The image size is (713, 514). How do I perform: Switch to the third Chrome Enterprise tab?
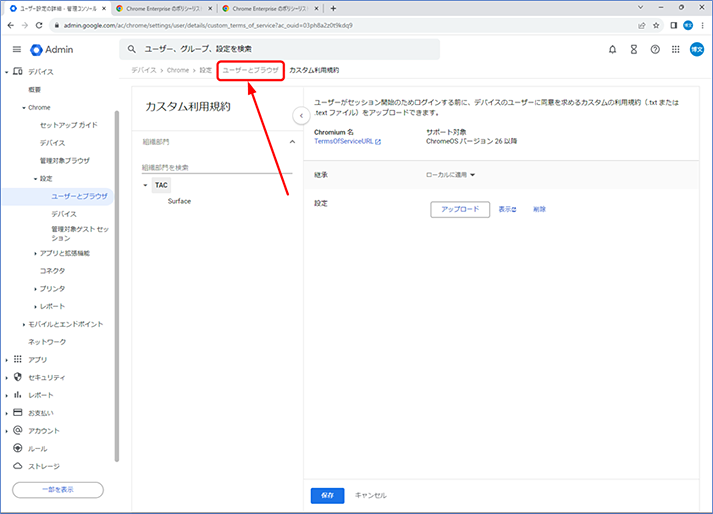(x=271, y=9)
